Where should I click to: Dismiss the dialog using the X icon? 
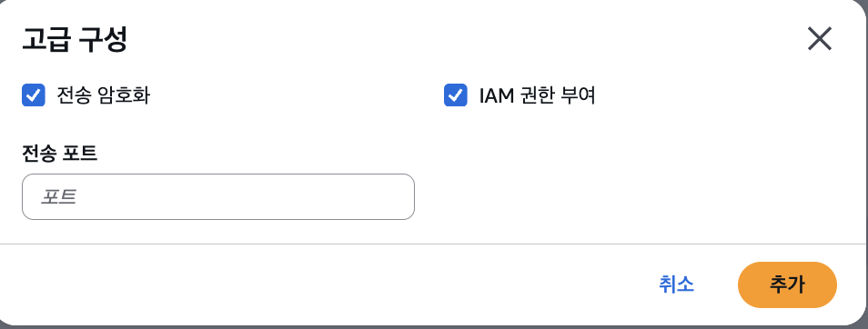(819, 39)
